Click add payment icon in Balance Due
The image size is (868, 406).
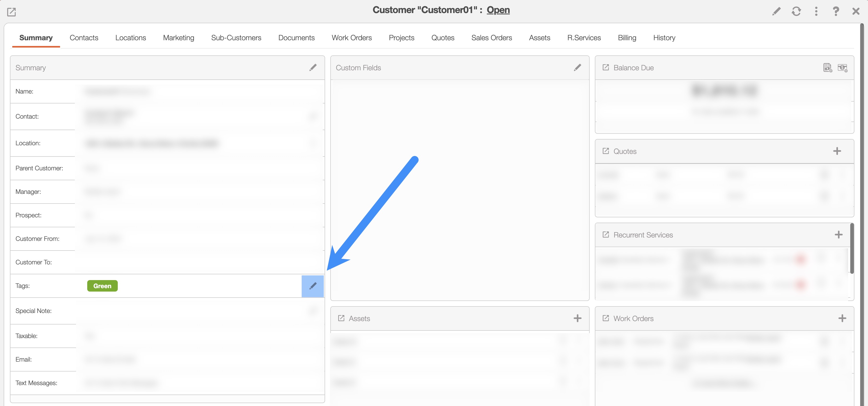click(842, 68)
